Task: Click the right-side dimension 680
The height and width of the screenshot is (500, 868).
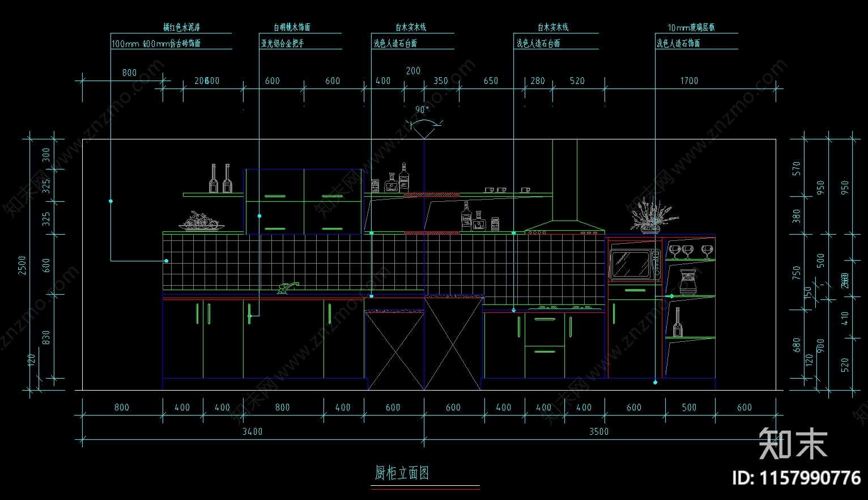Action: [x=797, y=345]
